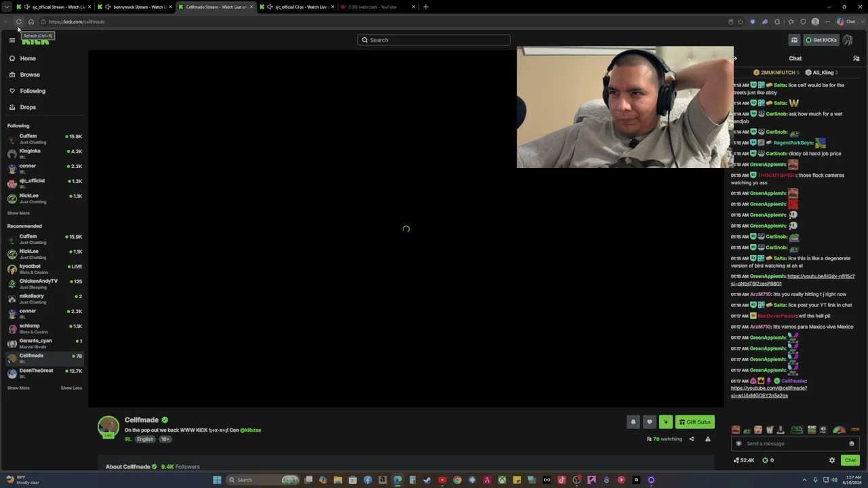Open the chat users list icon

pos(856,58)
